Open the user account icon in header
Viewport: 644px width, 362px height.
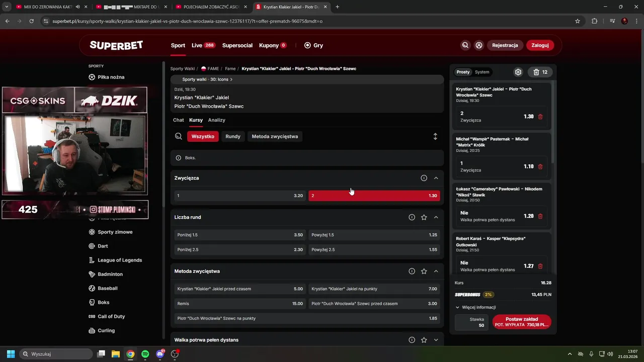coord(479,45)
